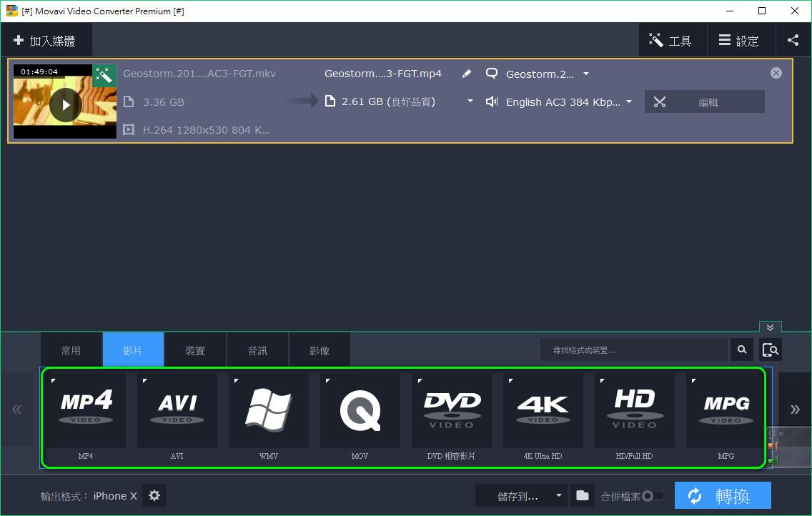Screen dimensions: 812x516
Task: Open the 工具 tools menu
Action: click(x=672, y=40)
